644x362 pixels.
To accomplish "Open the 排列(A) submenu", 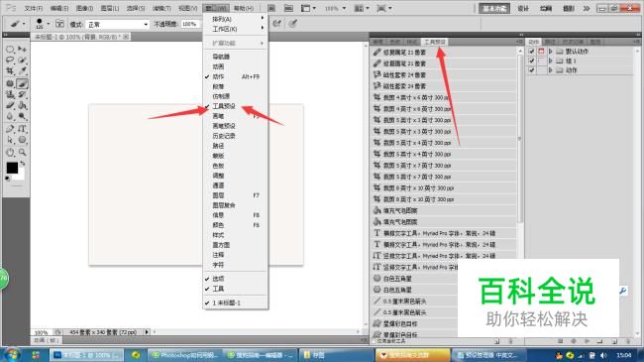I will [x=236, y=19].
